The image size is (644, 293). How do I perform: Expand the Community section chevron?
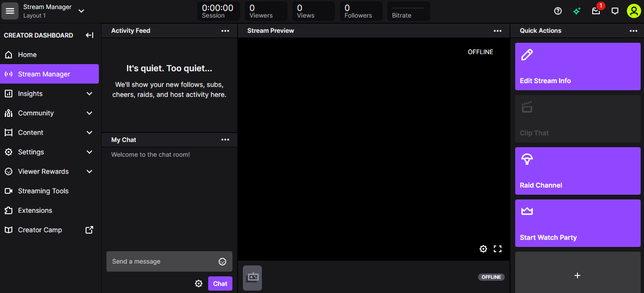coord(89,113)
